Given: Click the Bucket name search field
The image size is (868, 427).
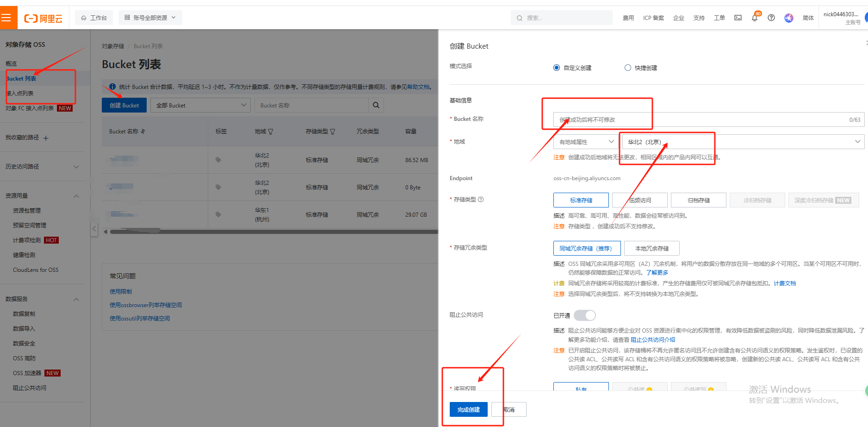Looking at the screenshot, I should 311,105.
